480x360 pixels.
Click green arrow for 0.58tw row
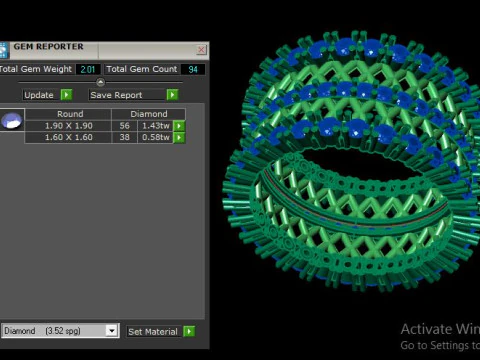click(179, 137)
